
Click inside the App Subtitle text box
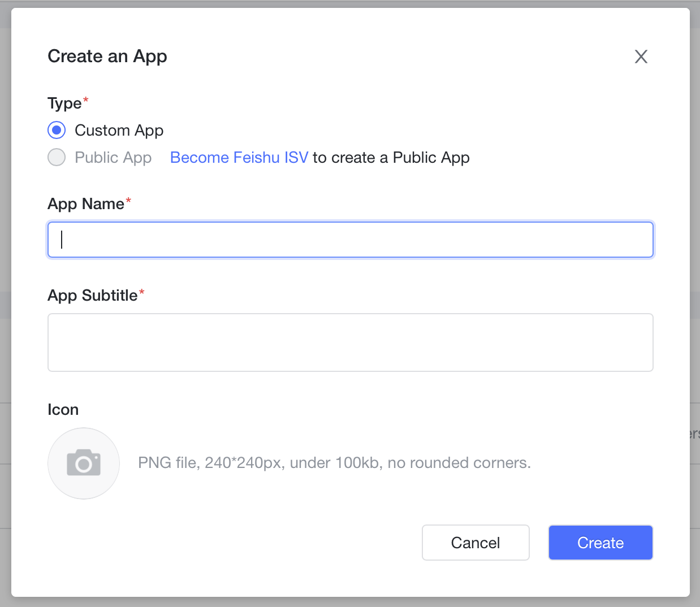coord(351,342)
